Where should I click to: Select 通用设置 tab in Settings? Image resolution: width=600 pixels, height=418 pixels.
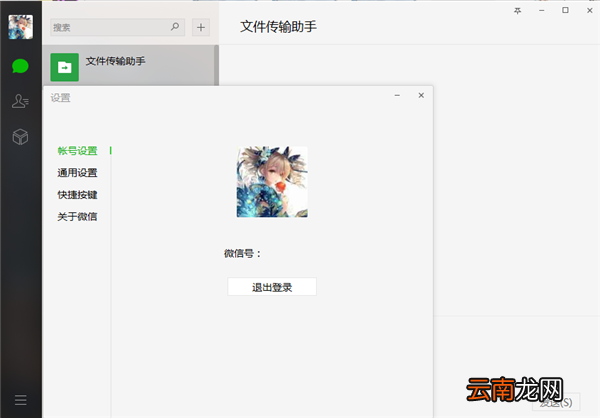coord(77,173)
